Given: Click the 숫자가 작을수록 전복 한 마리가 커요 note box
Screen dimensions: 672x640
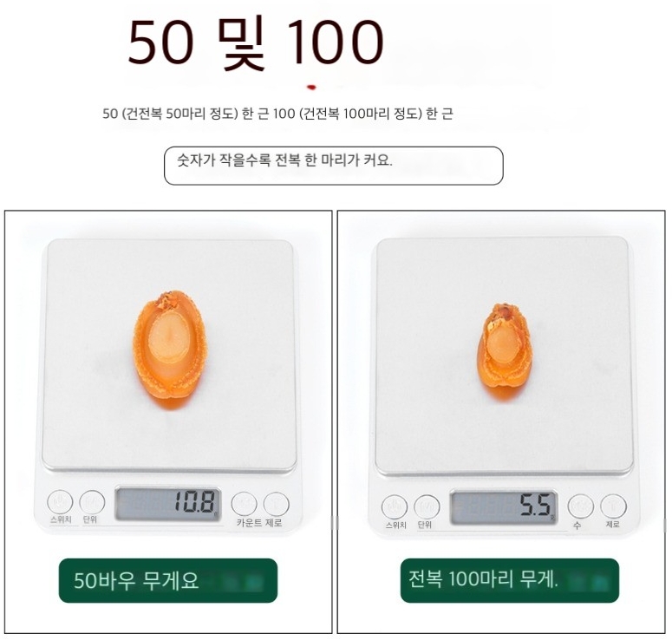Looking at the screenshot, I should 334,166.
